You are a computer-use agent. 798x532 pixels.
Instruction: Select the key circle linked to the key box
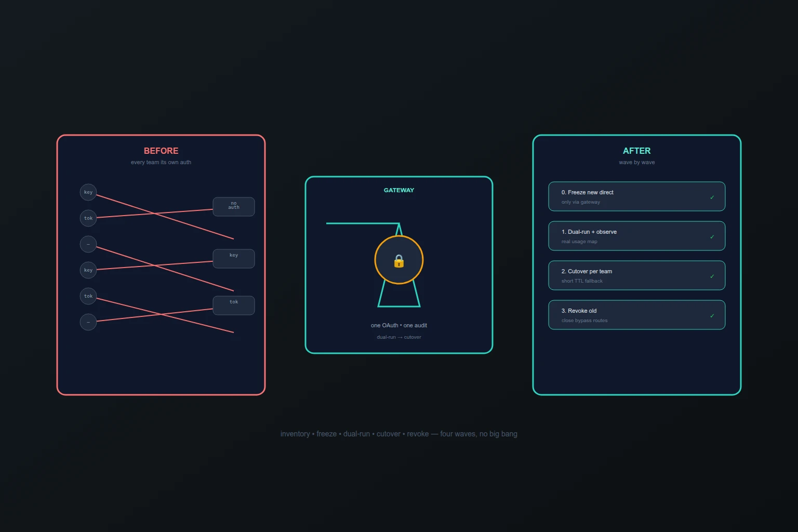pos(88,270)
